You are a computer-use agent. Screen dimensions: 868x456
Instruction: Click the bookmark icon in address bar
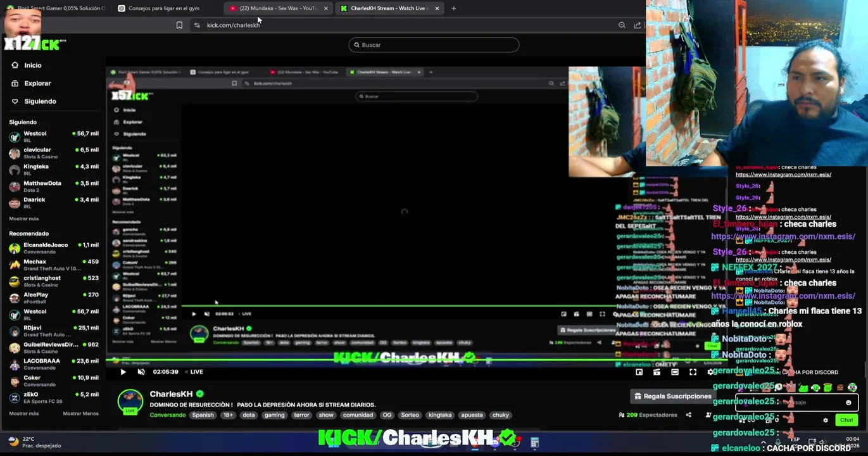click(179, 25)
